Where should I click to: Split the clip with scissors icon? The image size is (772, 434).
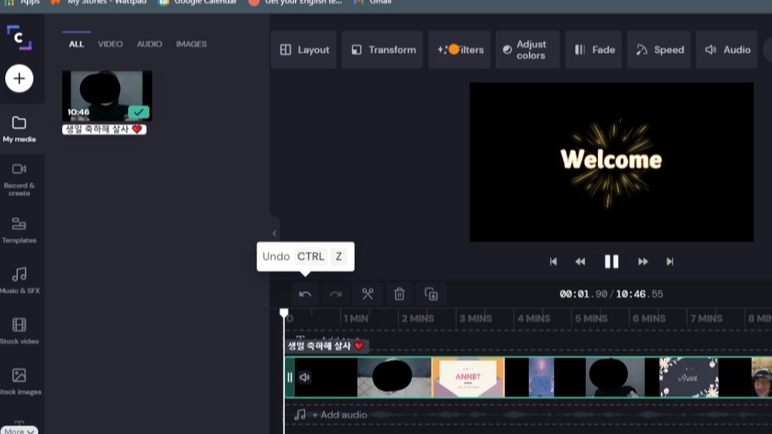(368, 294)
